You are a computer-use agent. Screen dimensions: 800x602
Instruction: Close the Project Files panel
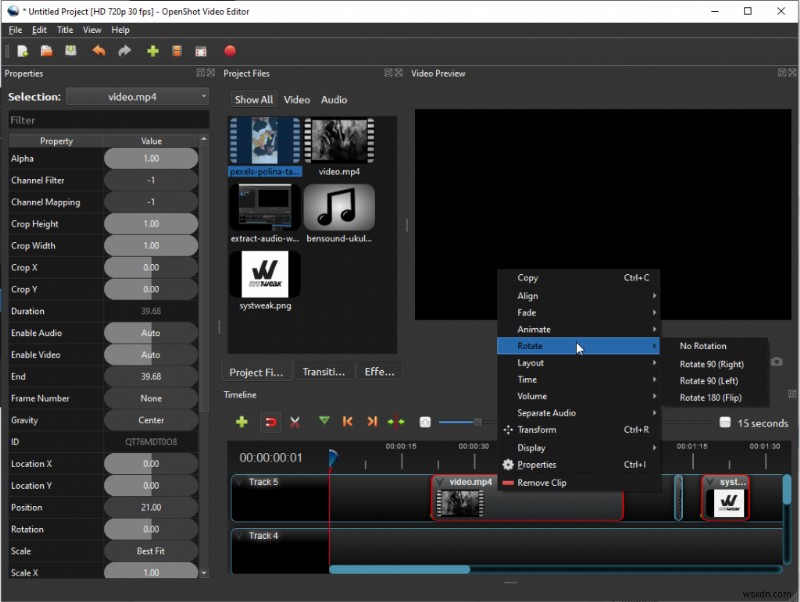click(x=398, y=73)
